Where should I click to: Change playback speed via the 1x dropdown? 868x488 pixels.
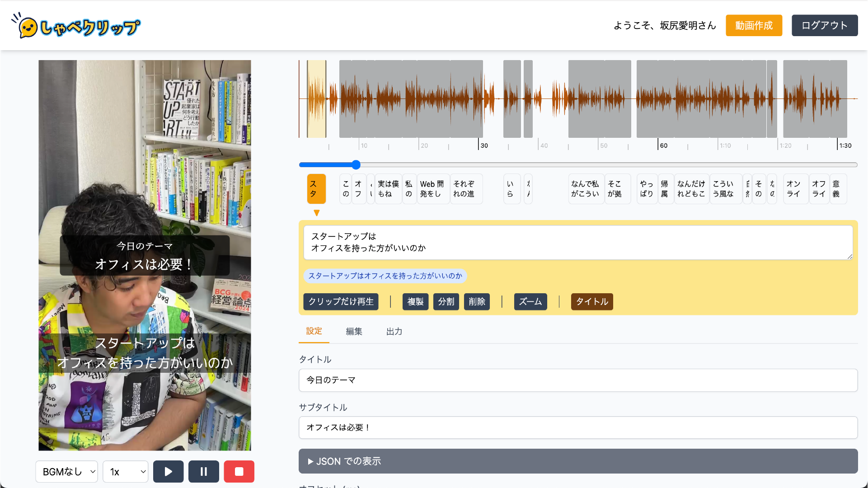point(125,471)
